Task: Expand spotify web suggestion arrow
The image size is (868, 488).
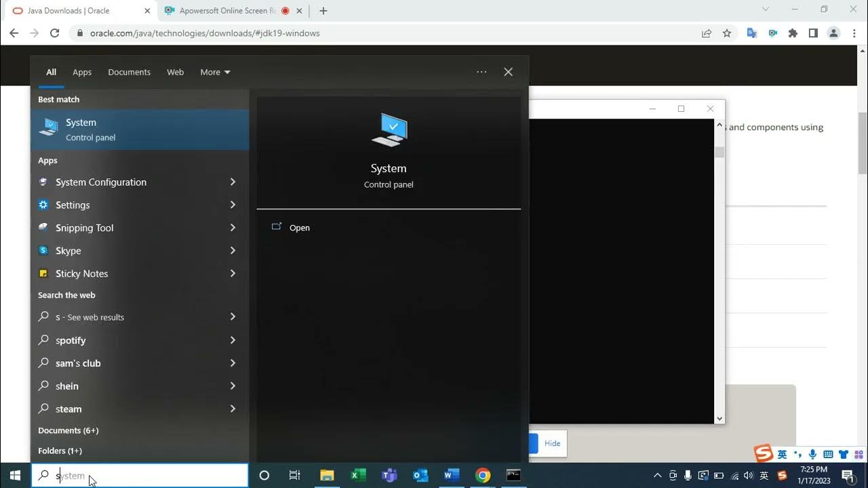Action: tap(233, 340)
